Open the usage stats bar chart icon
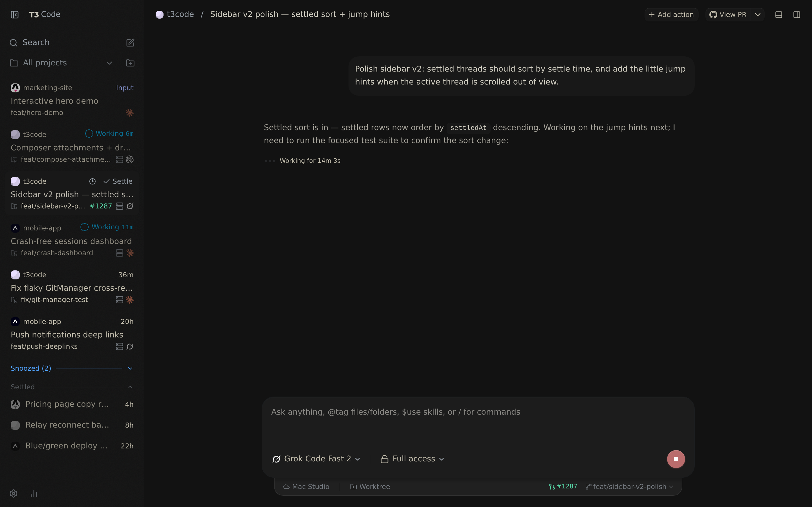Viewport: 812px width, 507px height. coord(34,493)
